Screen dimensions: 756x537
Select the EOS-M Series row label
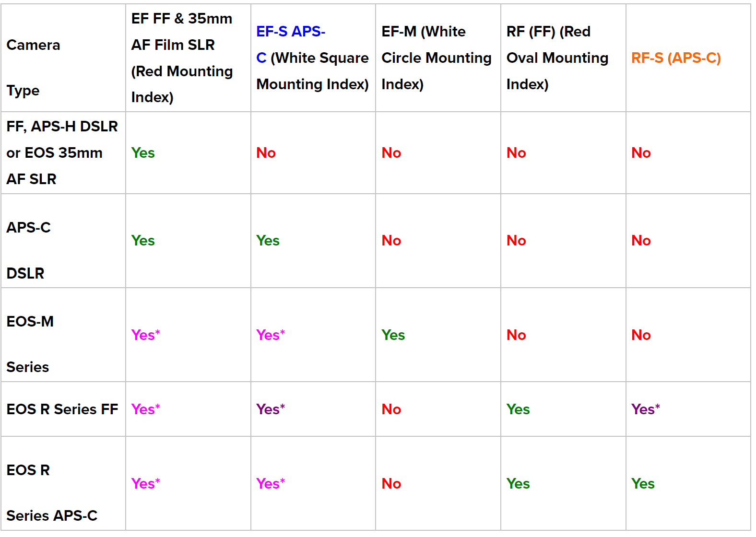click(x=30, y=322)
